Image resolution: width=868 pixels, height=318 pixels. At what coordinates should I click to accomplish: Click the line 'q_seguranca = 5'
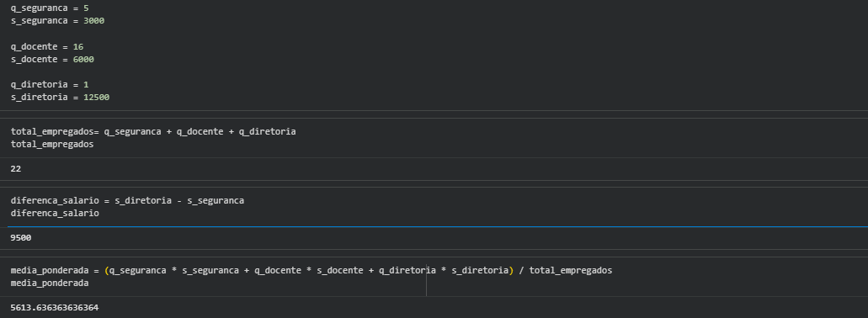pyautogui.click(x=50, y=8)
